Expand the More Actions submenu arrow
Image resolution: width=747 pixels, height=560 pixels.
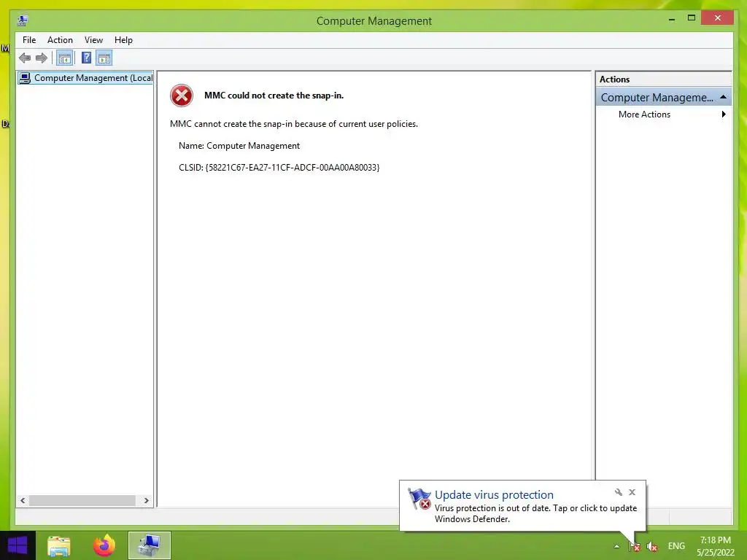(724, 114)
